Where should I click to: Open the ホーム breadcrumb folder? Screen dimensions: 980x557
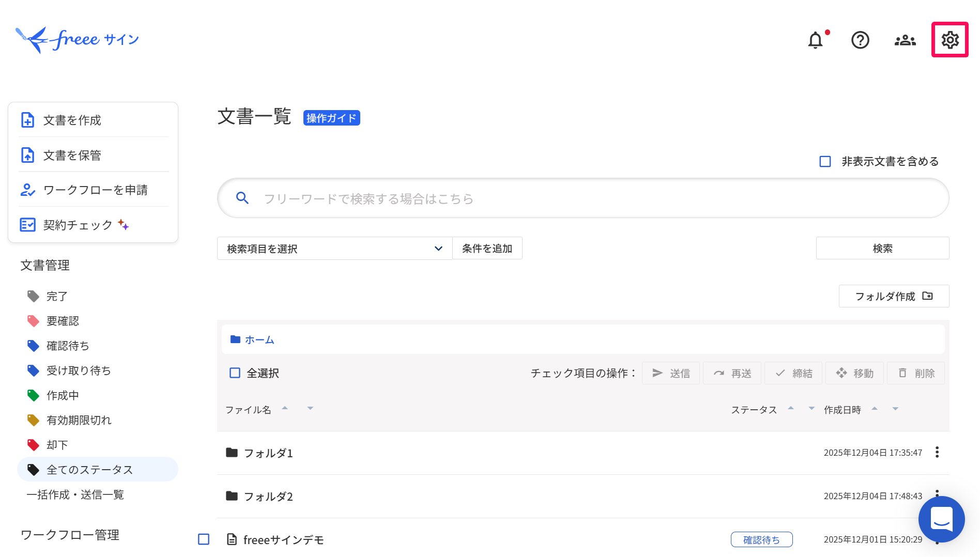[252, 339]
